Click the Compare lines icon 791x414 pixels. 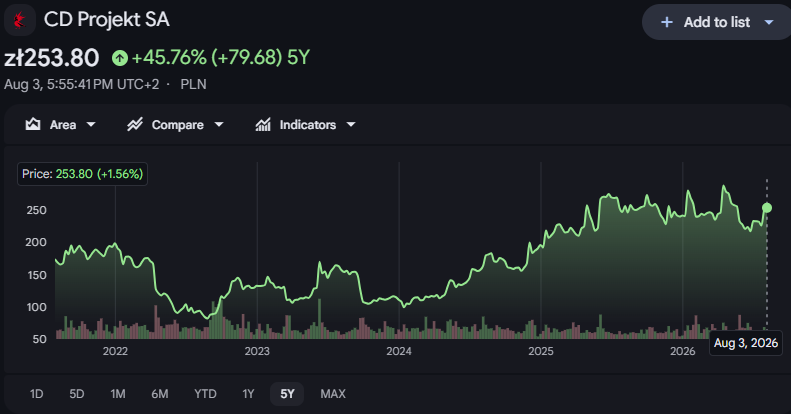(135, 124)
